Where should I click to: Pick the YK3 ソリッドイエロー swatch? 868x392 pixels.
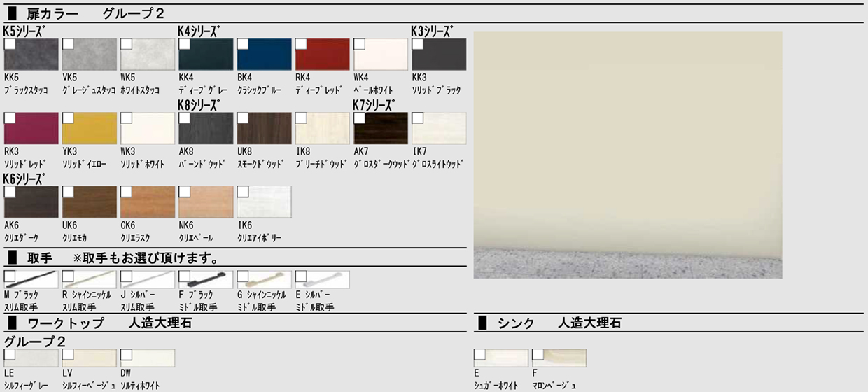[89, 128]
